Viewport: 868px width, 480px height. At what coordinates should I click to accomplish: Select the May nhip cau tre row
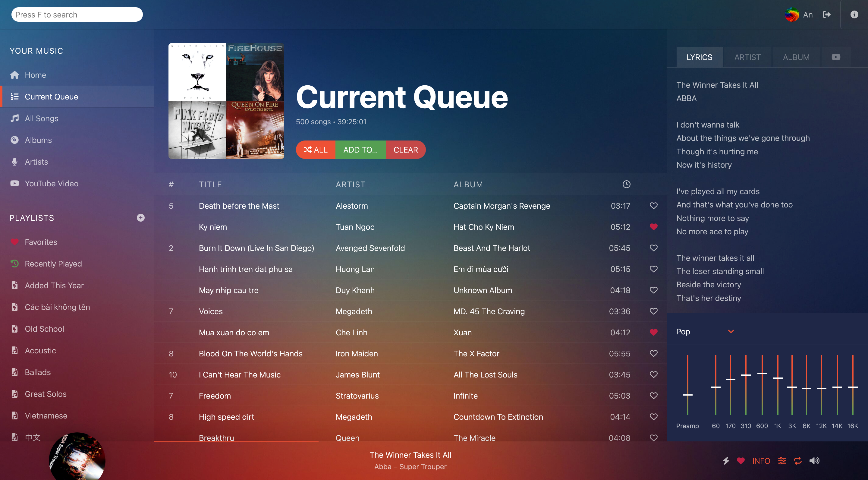[410, 290]
